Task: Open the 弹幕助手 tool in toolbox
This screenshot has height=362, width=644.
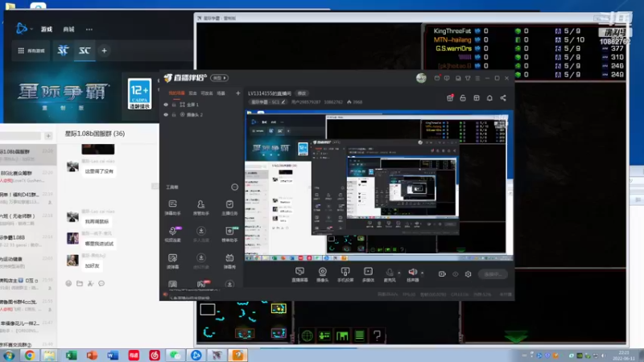Action: tap(172, 208)
